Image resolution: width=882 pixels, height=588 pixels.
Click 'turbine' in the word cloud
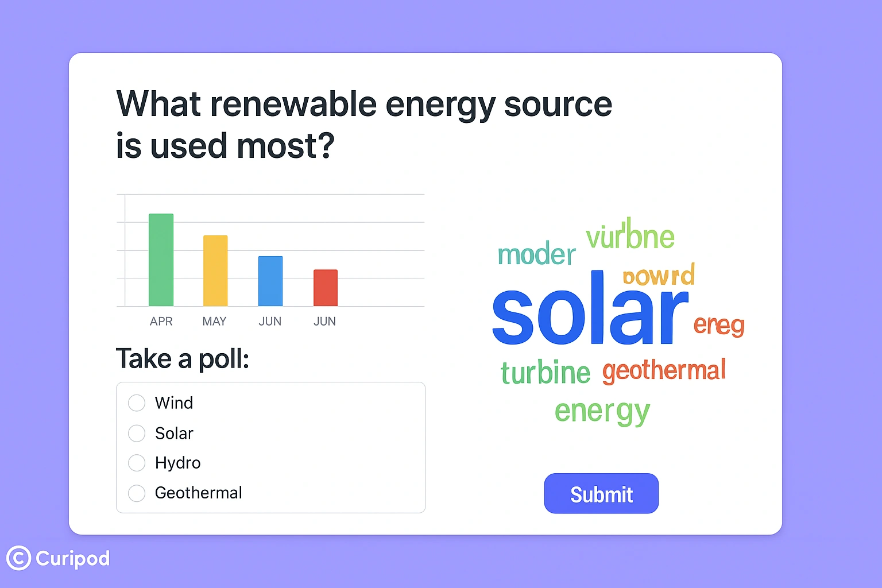tap(546, 373)
